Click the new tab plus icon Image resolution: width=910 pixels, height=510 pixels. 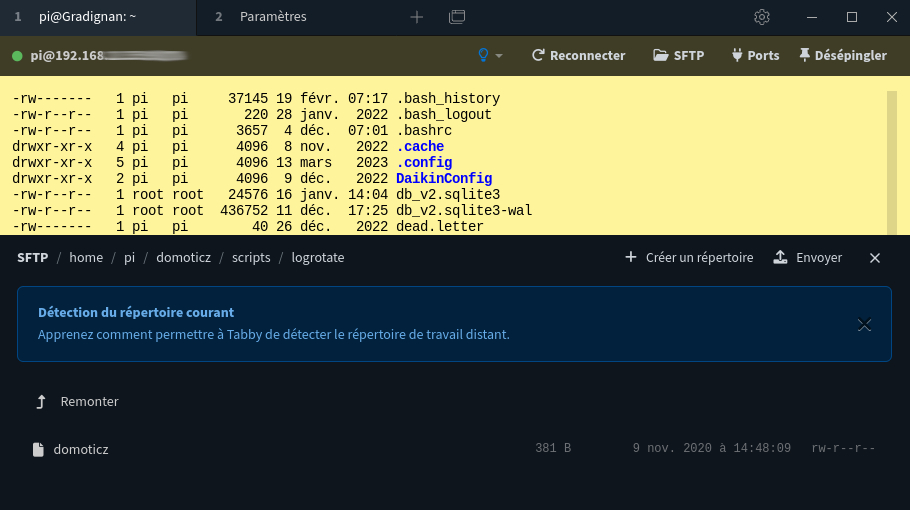click(x=417, y=17)
